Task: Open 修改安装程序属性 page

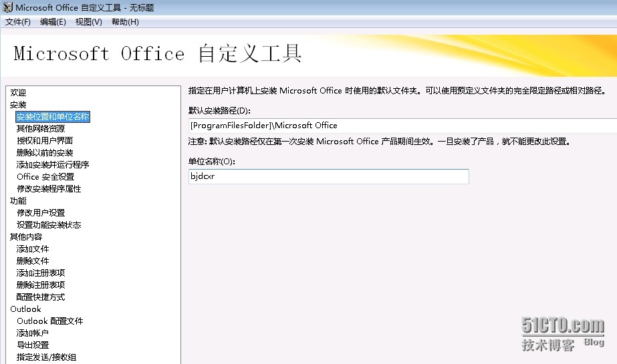Action: pos(49,189)
